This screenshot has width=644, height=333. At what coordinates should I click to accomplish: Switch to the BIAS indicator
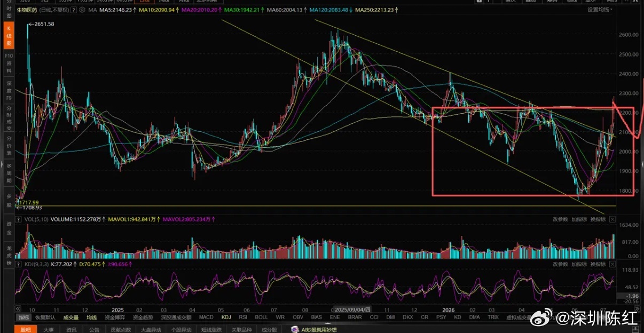[x=317, y=317]
